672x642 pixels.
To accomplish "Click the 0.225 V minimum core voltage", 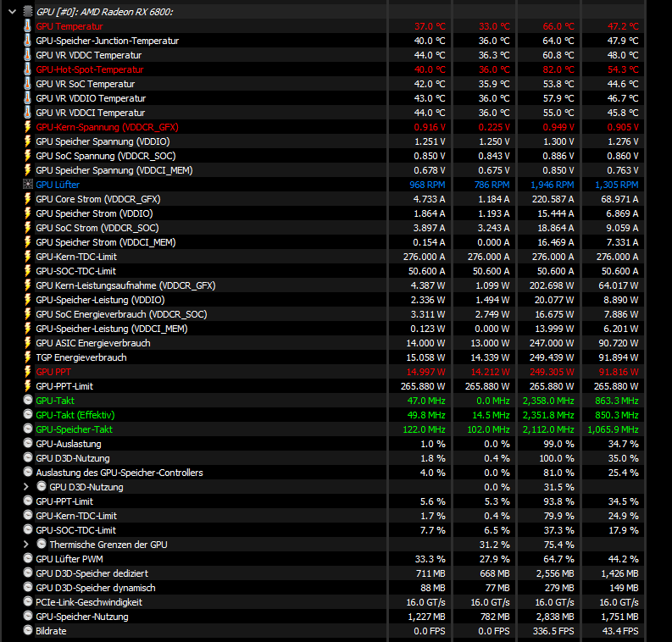I will (x=494, y=127).
